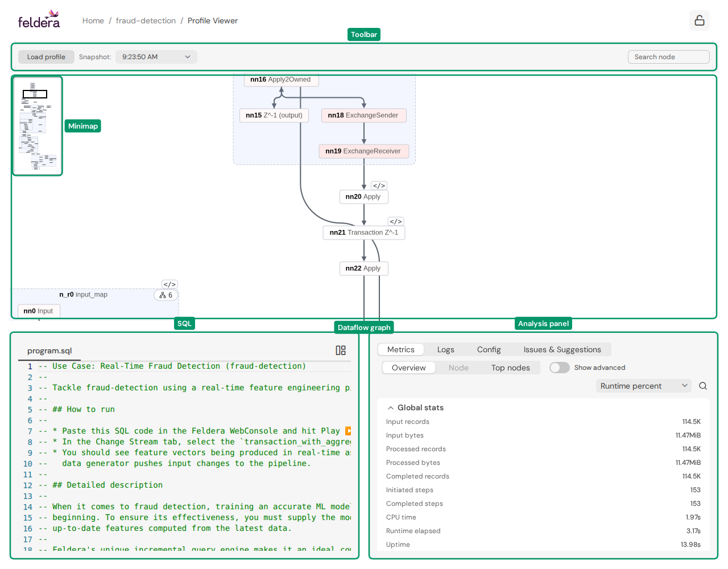
Task: Click the Uptime stat row
Action: [x=543, y=545]
